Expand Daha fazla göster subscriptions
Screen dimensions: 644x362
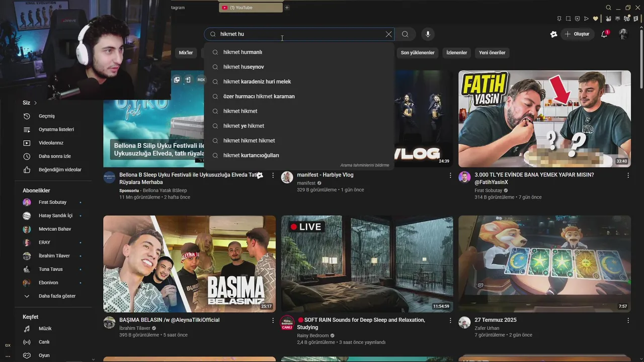click(53, 296)
